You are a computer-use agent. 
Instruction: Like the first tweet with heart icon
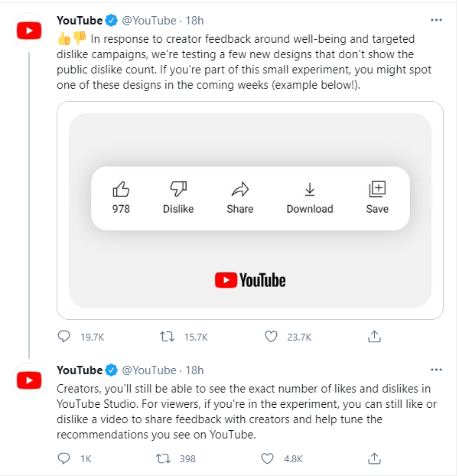pyautogui.click(x=271, y=337)
